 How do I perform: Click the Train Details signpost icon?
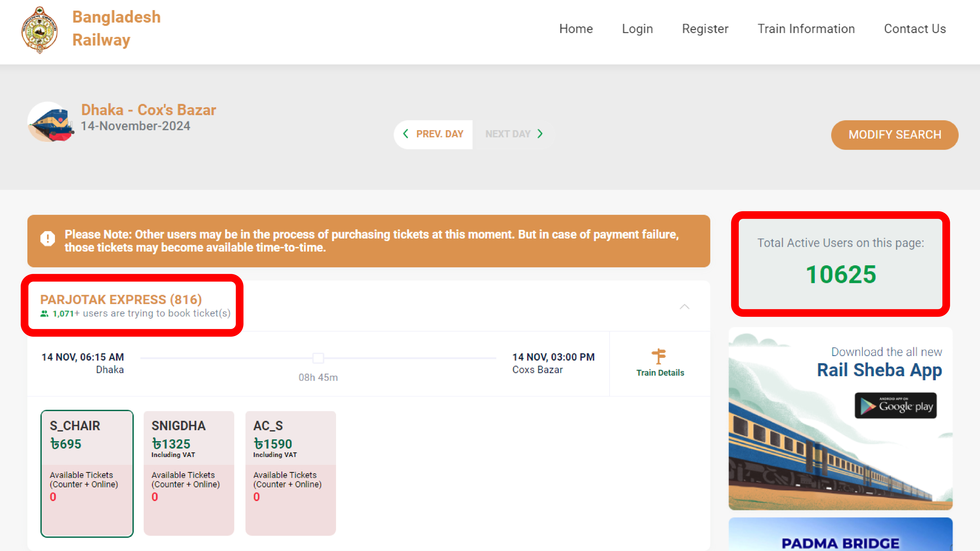(x=659, y=356)
